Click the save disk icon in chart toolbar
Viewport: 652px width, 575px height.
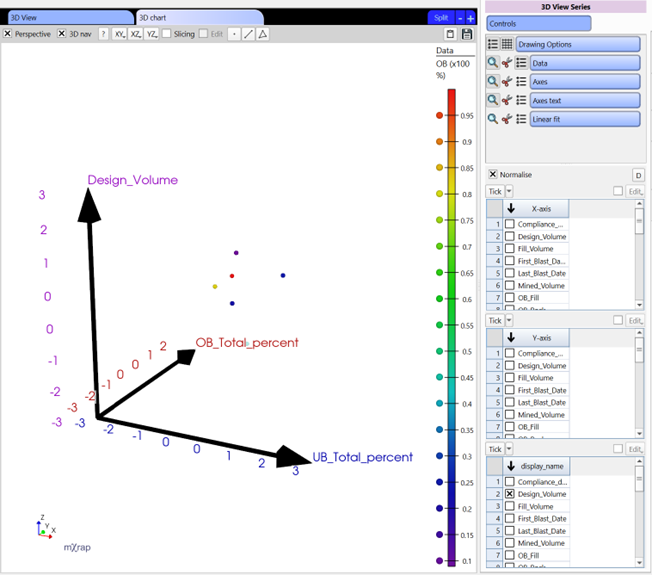click(x=467, y=34)
